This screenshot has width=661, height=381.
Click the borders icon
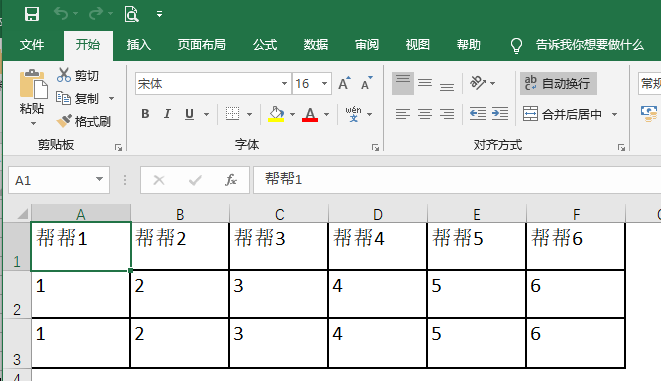coord(232,114)
